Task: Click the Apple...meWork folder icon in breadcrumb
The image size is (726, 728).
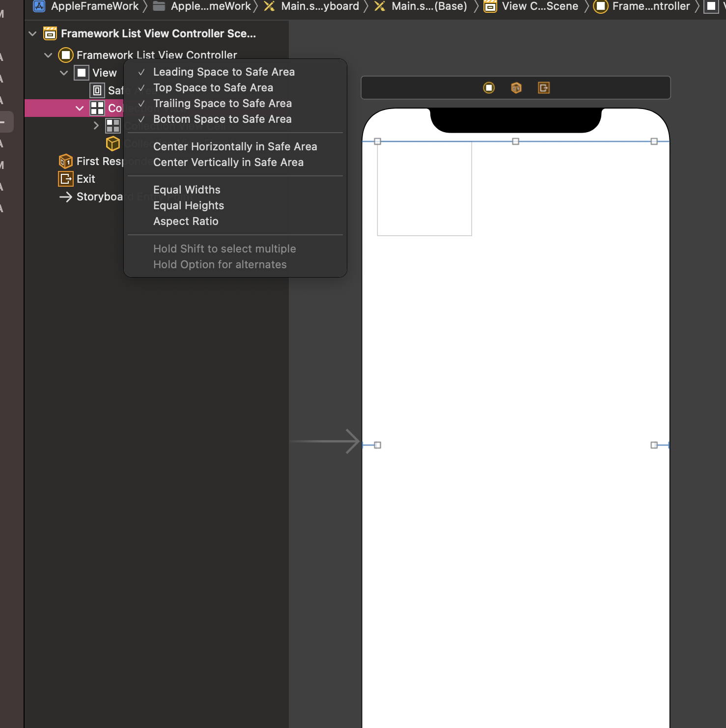Action: (159, 6)
